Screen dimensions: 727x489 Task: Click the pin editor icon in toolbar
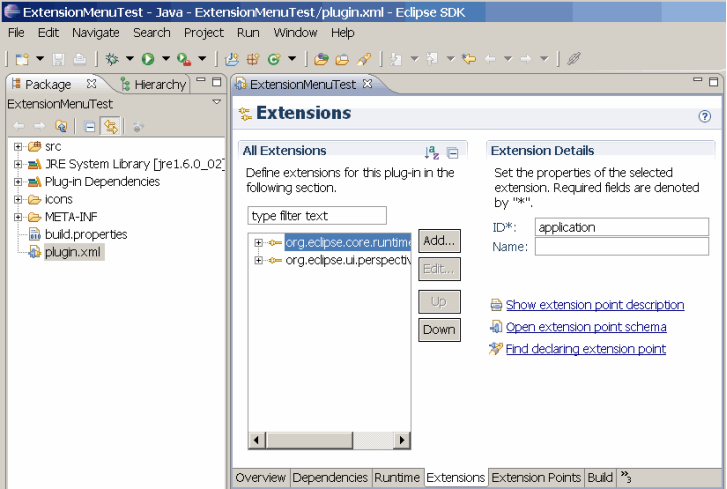(574, 59)
